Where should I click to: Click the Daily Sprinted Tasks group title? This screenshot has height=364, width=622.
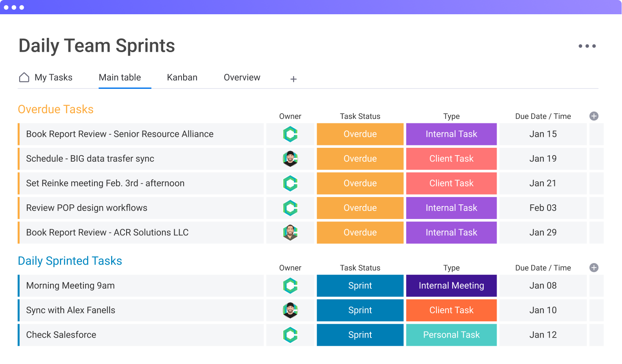coord(70,261)
